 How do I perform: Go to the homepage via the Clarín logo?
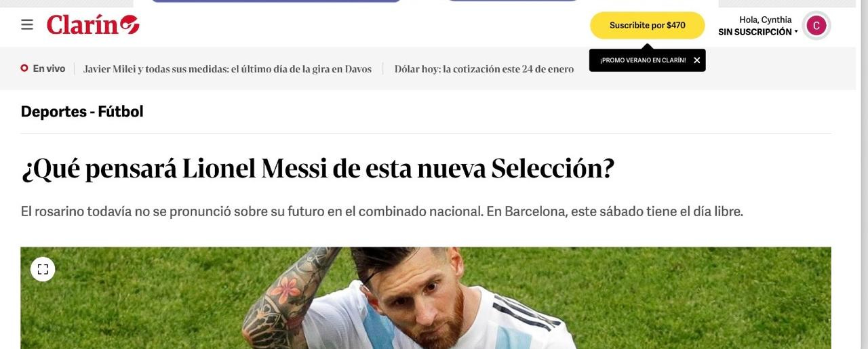click(x=93, y=25)
